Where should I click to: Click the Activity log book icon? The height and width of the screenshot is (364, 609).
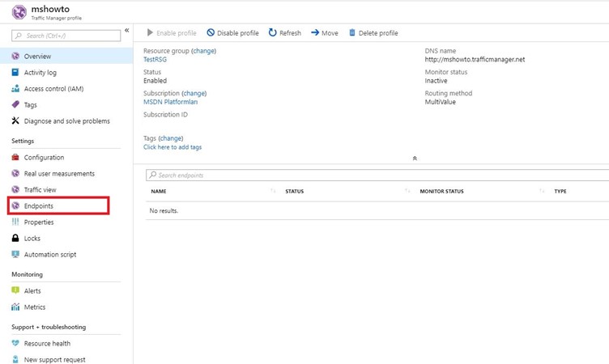15,73
